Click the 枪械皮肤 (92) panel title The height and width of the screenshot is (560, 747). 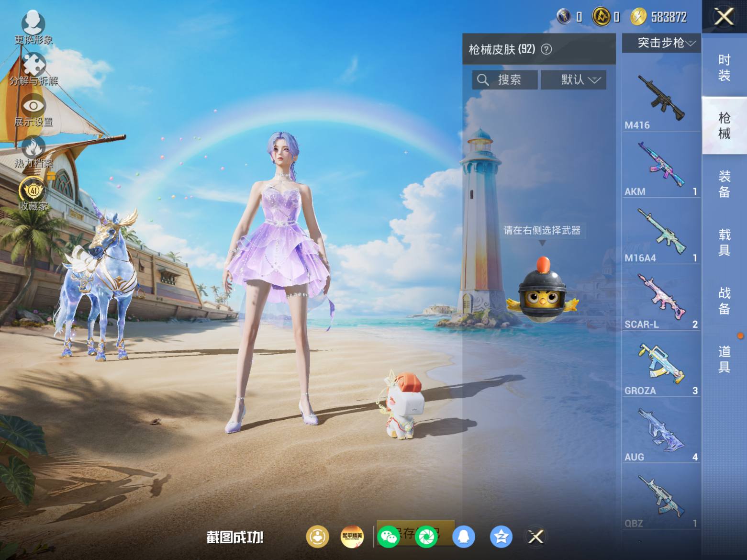(x=502, y=49)
